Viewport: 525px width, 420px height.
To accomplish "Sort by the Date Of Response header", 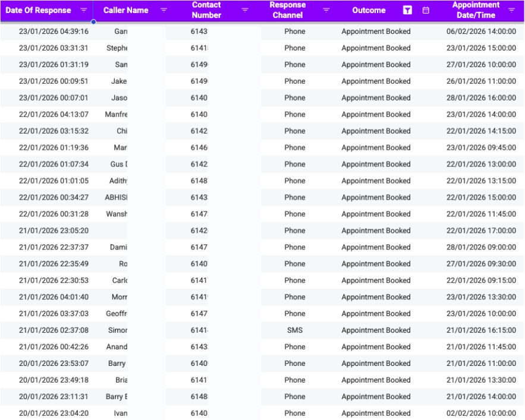I will pyautogui.click(x=38, y=10).
